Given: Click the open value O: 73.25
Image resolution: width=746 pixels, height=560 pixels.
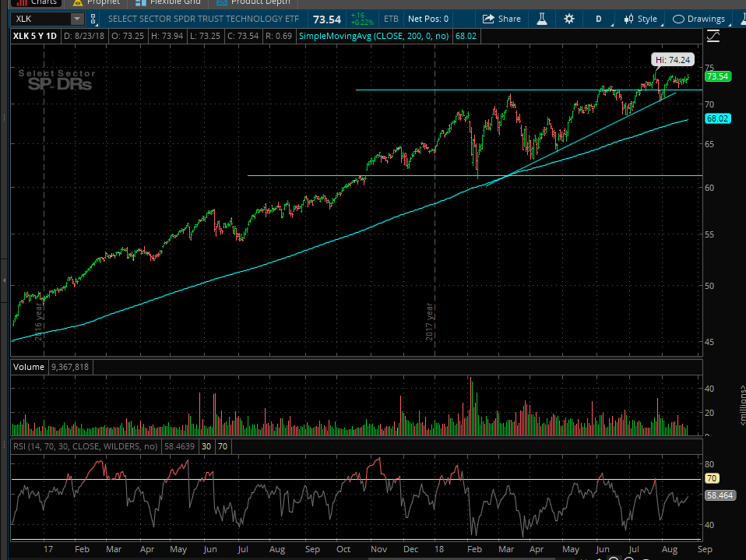Looking at the screenshot, I should (128, 36).
